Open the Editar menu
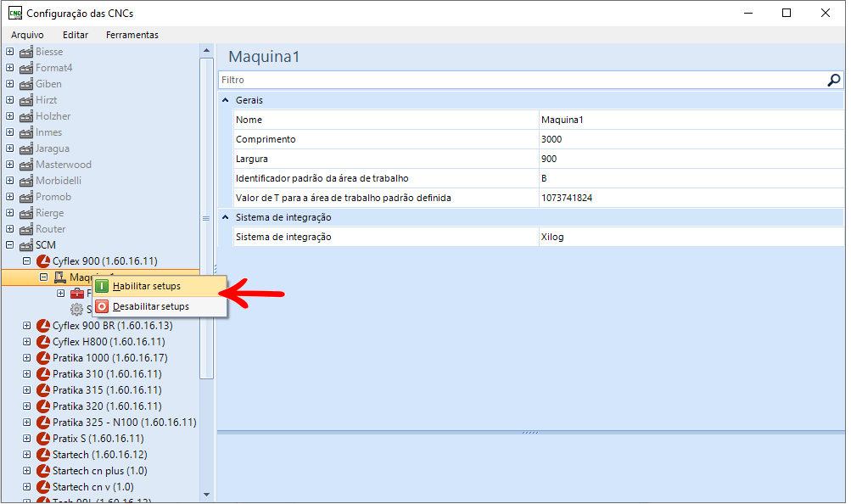Image resolution: width=851 pixels, height=504 pixels. coord(76,36)
